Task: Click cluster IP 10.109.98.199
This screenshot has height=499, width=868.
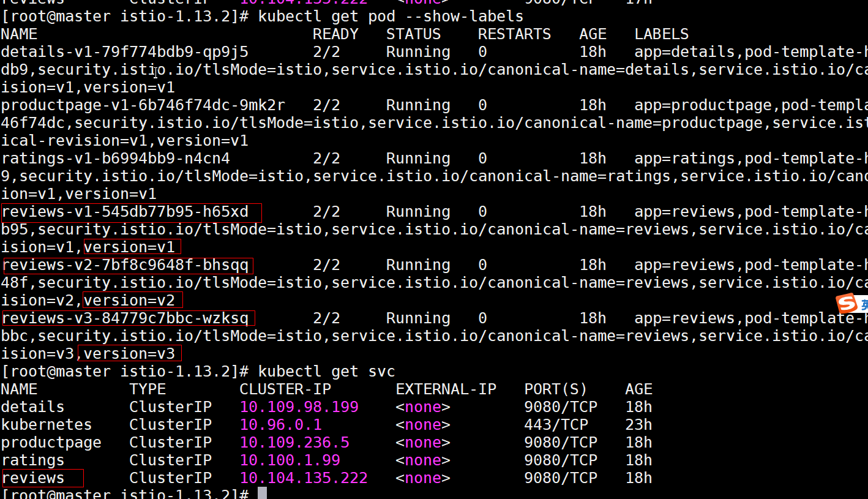Action: point(299,407)
